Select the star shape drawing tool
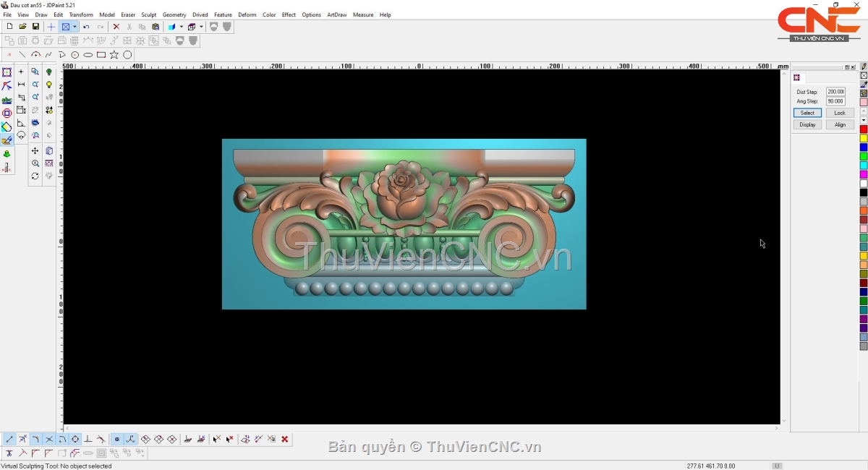Screen dimensions: 868x470 (x=114, y=55)
